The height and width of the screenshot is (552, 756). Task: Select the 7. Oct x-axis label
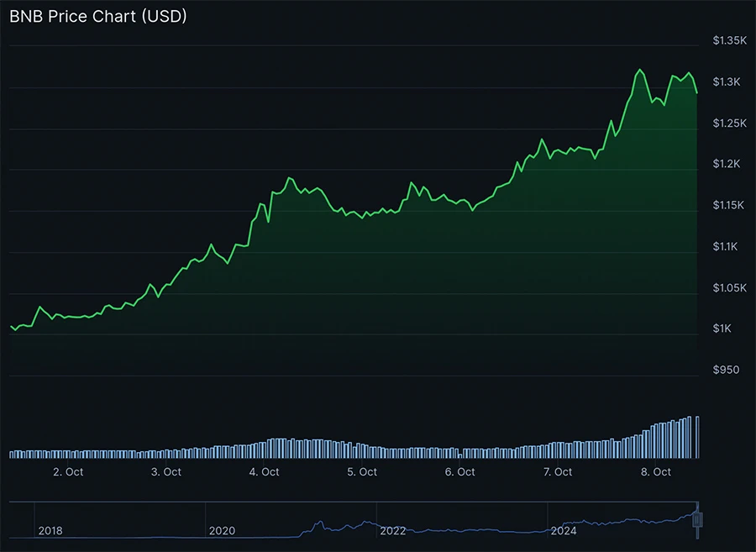(x=558, y=472)
